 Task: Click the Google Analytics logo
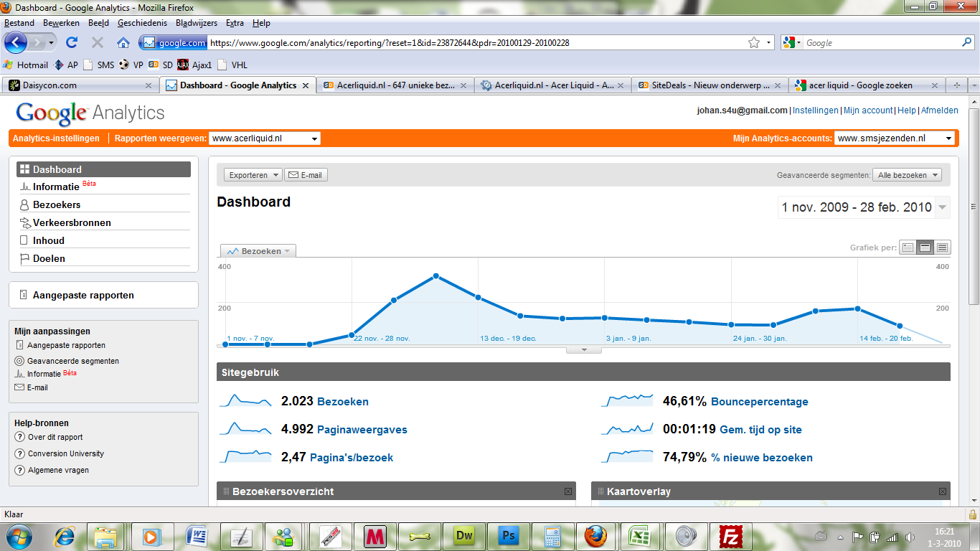(x=90, y=113)
